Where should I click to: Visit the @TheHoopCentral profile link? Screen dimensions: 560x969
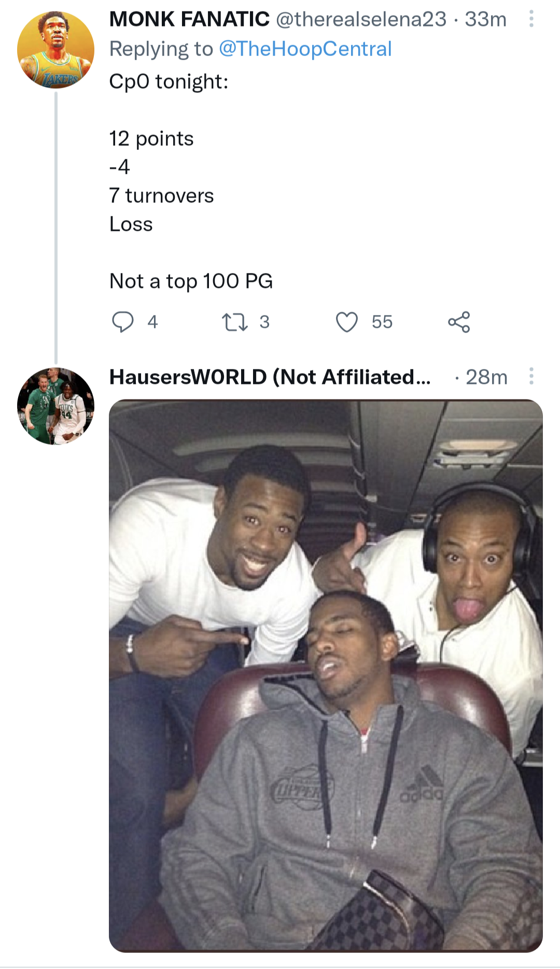[x=305, y=49]
